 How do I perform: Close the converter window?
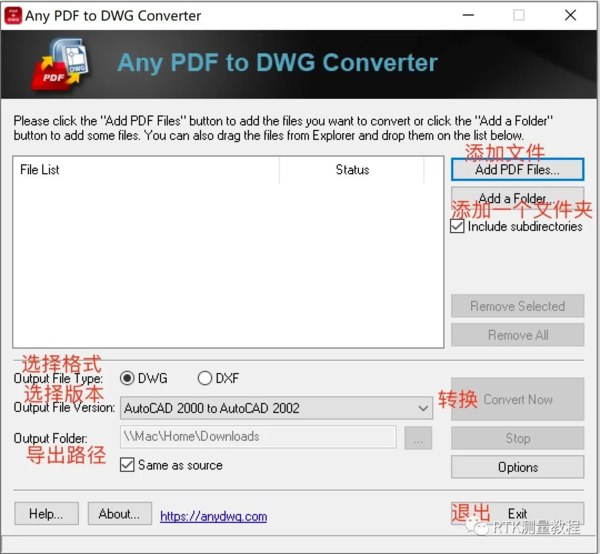(x=570, y=15)
